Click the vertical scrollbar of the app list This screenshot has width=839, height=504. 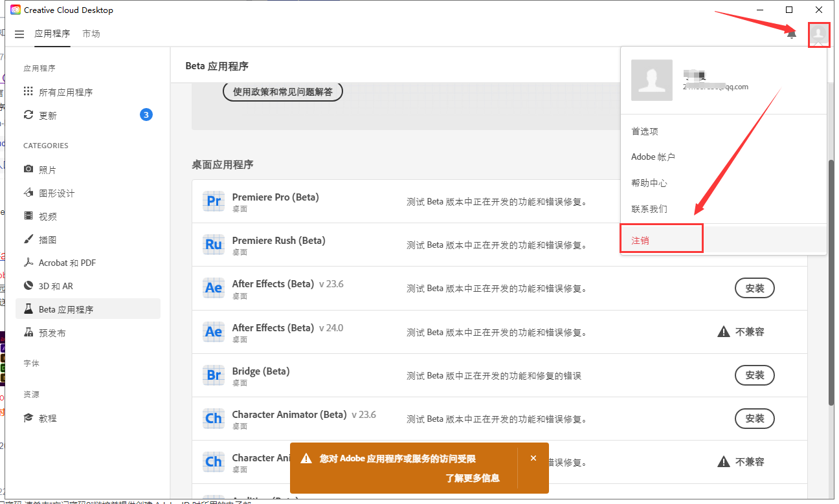point(831,281)
